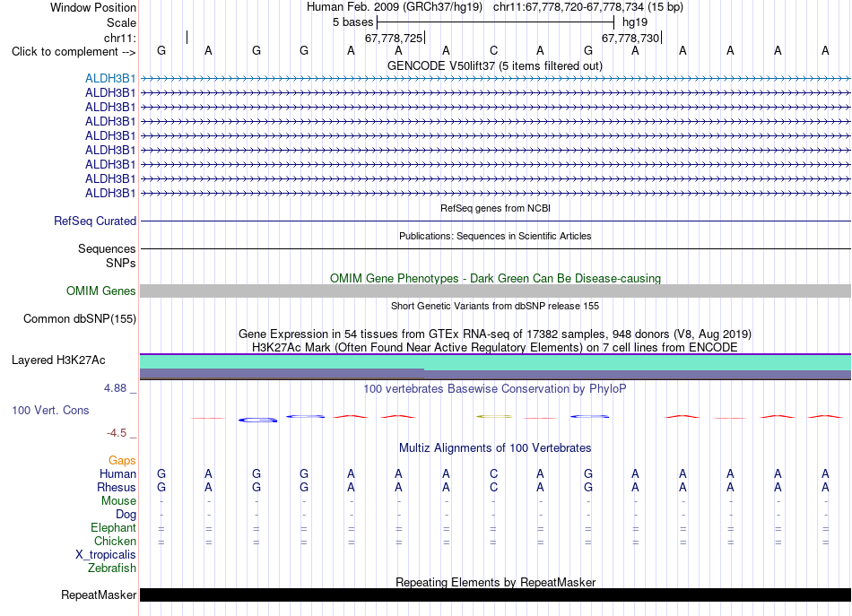This screenshot has height=616, width=852.
Task: Select the light-blue ALDH3B1 transcript label
Action: click(110, 79)
